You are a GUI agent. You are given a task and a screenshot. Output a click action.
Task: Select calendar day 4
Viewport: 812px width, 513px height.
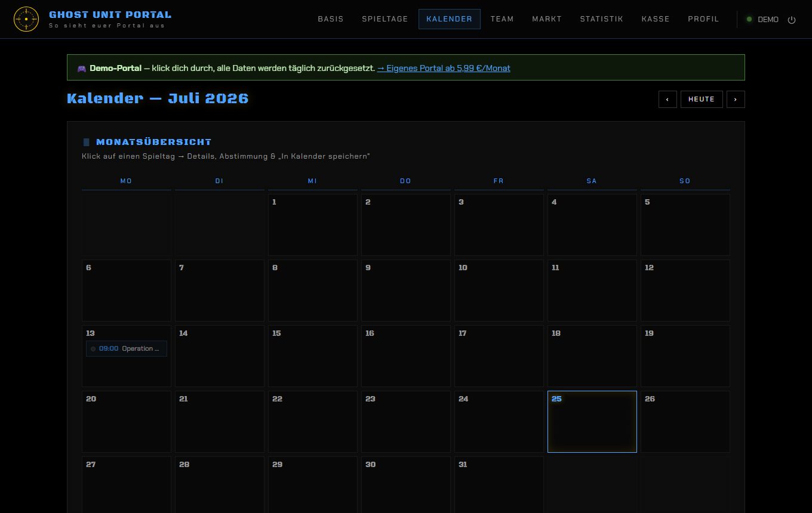coord(592,225)
